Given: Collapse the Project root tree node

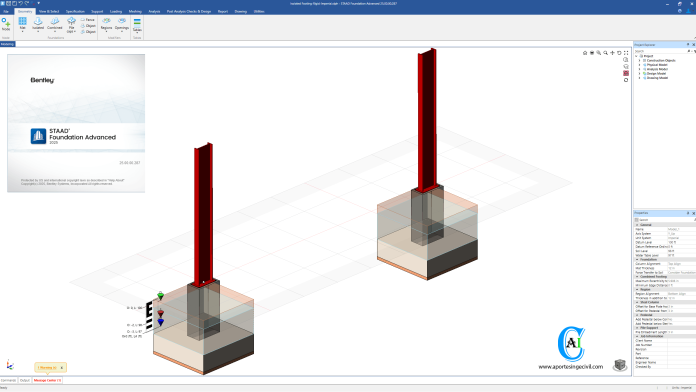Looking at the screenshot, I should tap(637, 56).
